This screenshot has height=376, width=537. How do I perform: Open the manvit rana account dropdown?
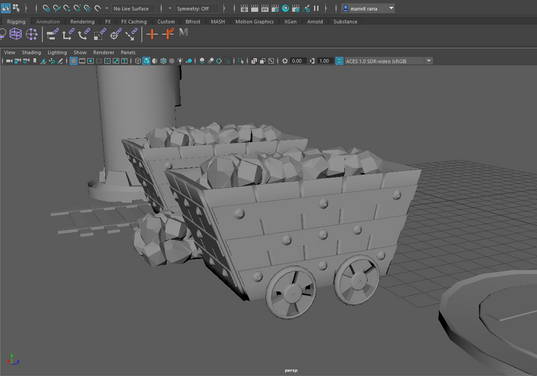pos(368,9)
